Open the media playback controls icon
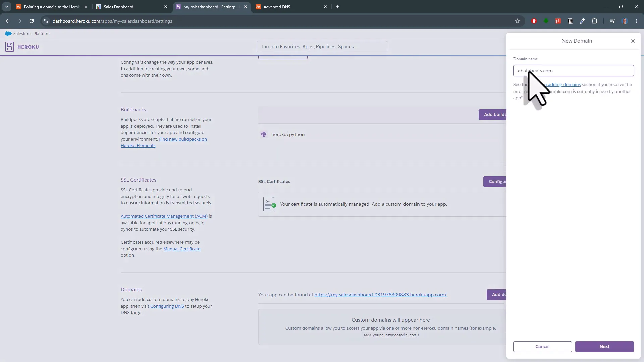The image size is (644, 362). (612, 21)
